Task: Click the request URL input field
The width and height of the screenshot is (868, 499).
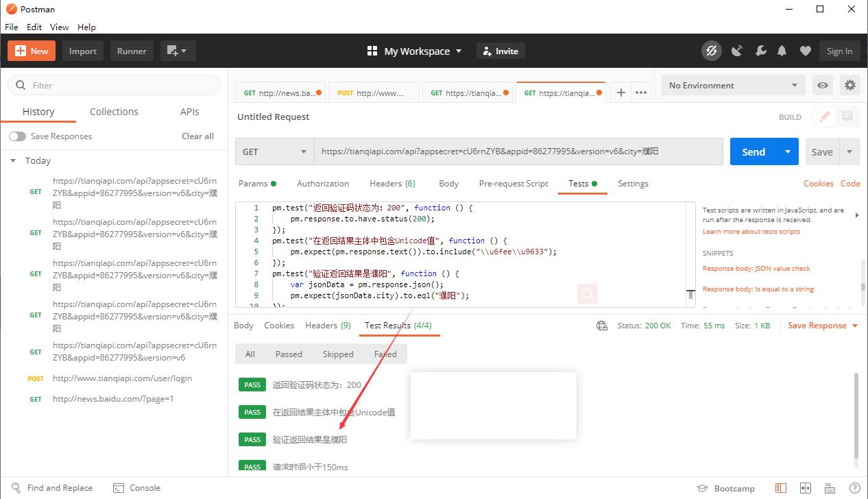Action: (x=518, y=151)
